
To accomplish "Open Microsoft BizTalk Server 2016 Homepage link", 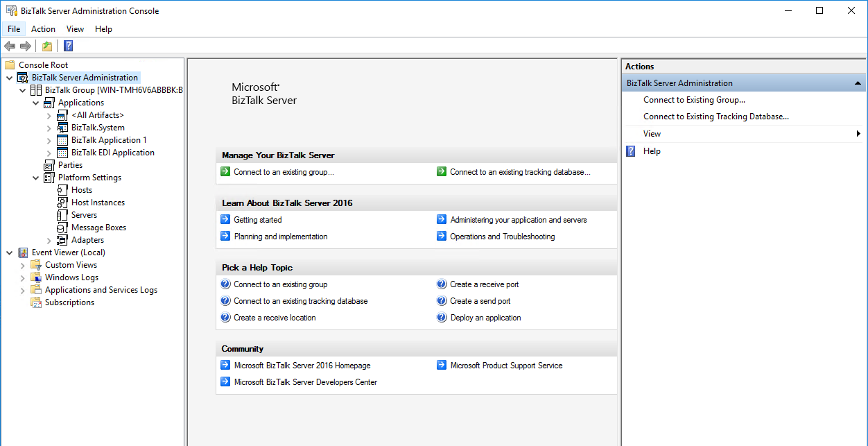I will click(302, 366).
